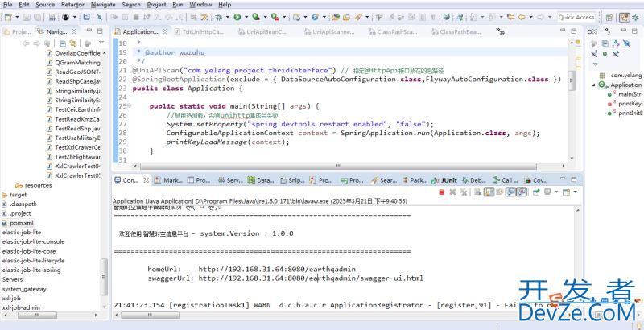Click the New file wizard icon
Image resolution: width=644 pixels, height=330 pixels.
click(8, 17)
